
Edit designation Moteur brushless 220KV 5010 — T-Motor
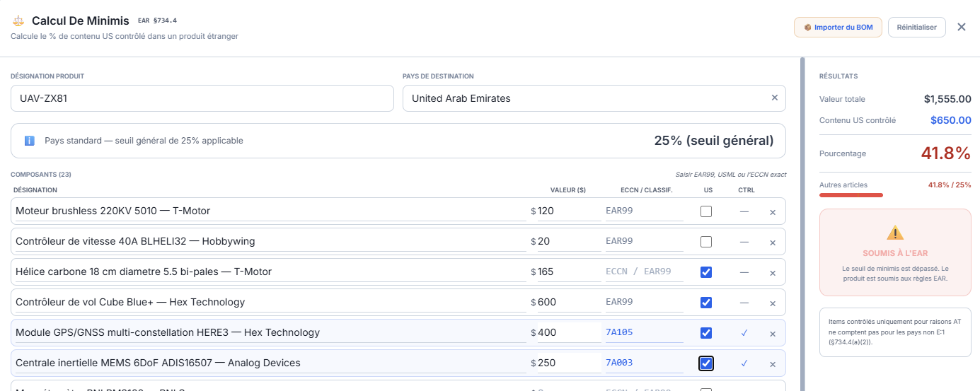point(270,211)
